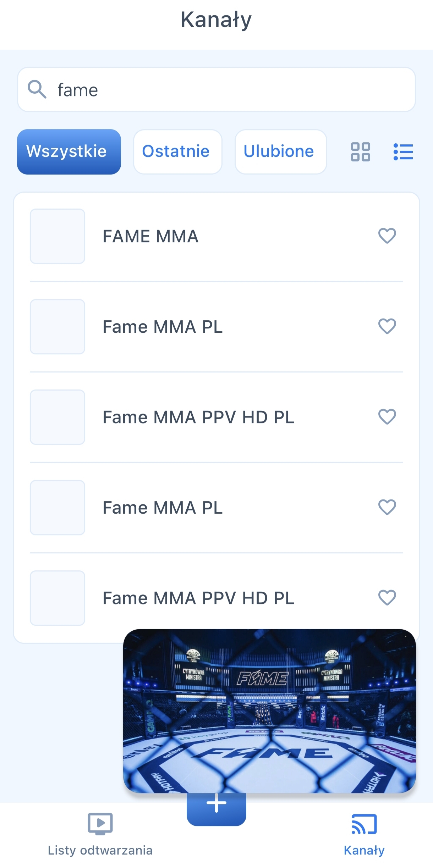The image size is (433, 868).
Task: Toggle heart on second Fame MMA PL
Action: pyautogui.click(x=387, y=507)
